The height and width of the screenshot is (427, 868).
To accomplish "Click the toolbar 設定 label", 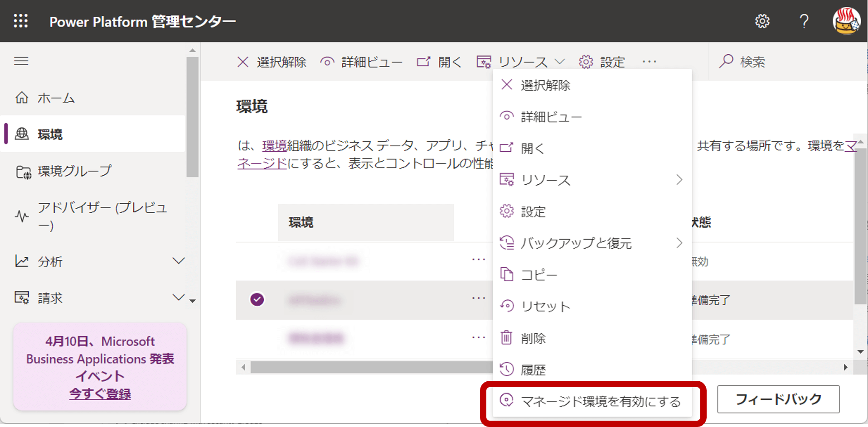I will pyautogui.click(x=612, y=62).
